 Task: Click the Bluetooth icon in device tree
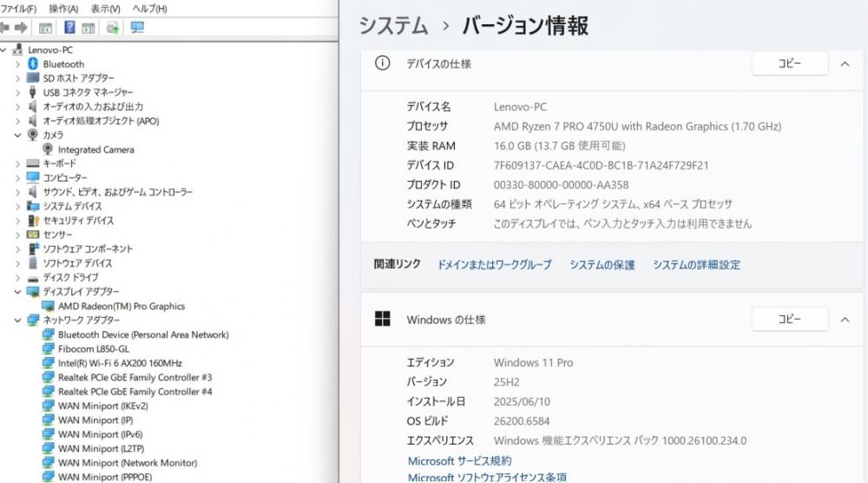[33, 63]
